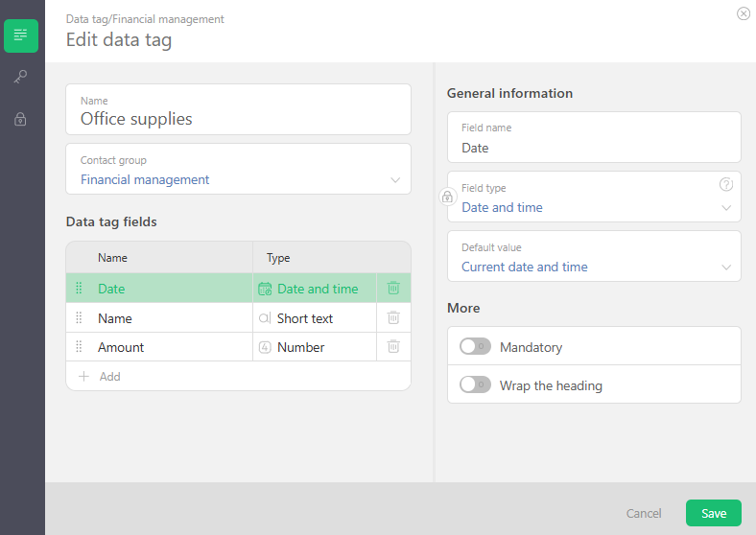The height and width of the screenshot is (535, 756).
Task: Click the Number type cell
Action: tap(315, 347)
